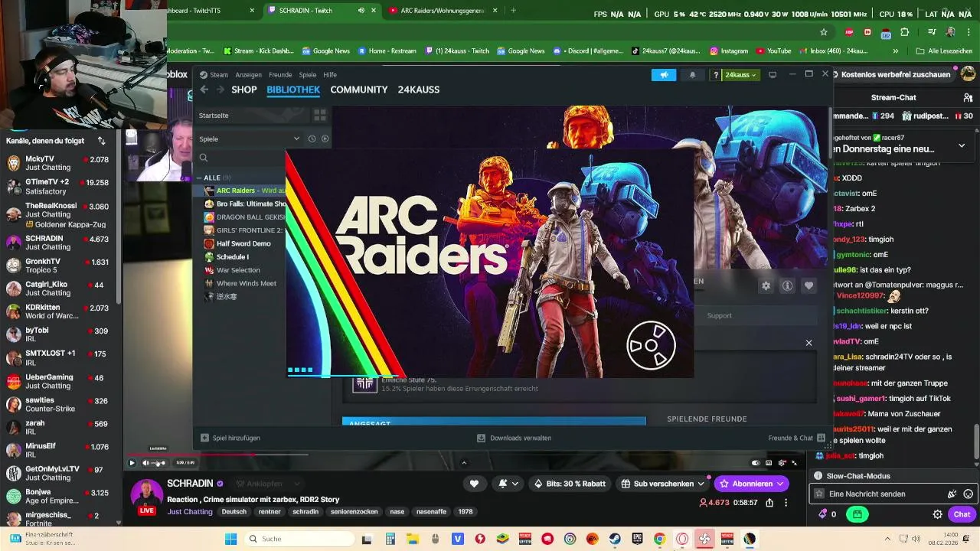Show ARC Raiders game info icon

[x=787, y=285]
